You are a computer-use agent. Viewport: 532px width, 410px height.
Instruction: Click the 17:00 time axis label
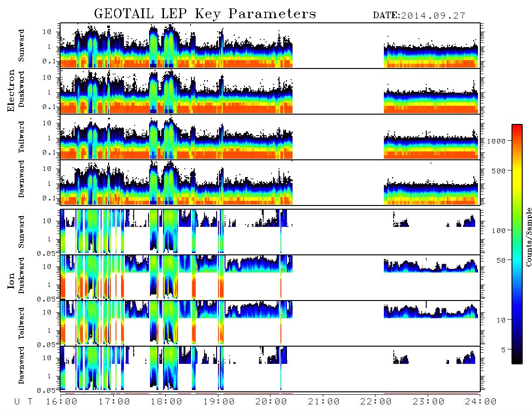(114, 402)
